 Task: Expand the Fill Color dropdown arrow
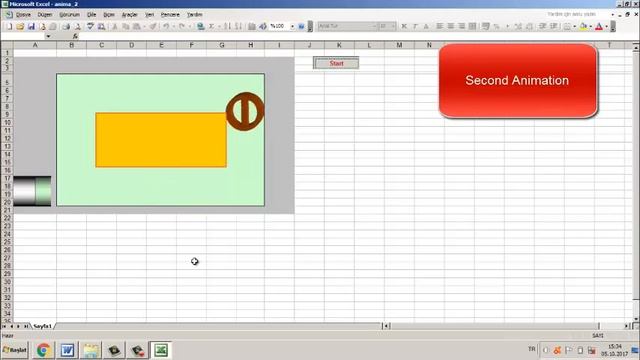(x=591, y=27)
